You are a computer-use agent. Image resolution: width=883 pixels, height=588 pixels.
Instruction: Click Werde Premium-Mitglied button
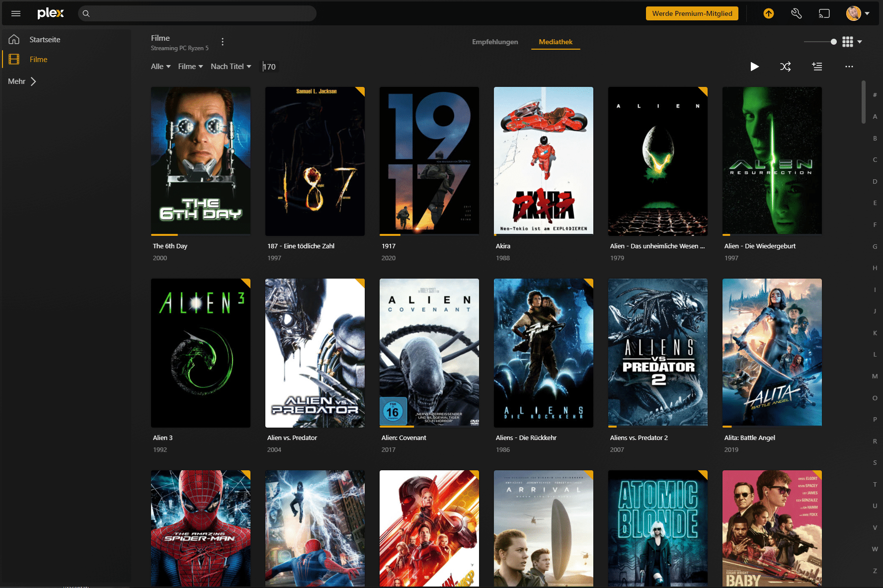coord(692,13)
